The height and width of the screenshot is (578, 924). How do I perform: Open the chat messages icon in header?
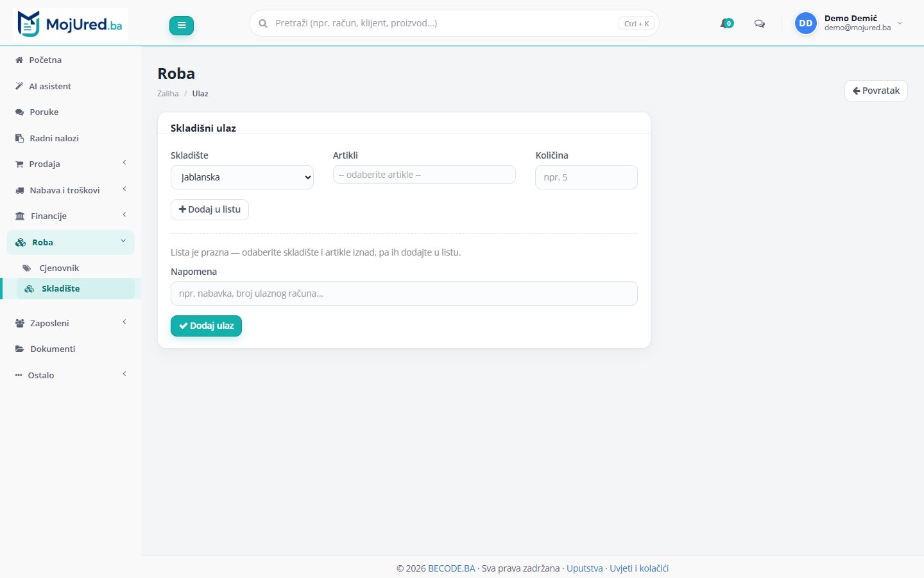click(x=760, y=24)
